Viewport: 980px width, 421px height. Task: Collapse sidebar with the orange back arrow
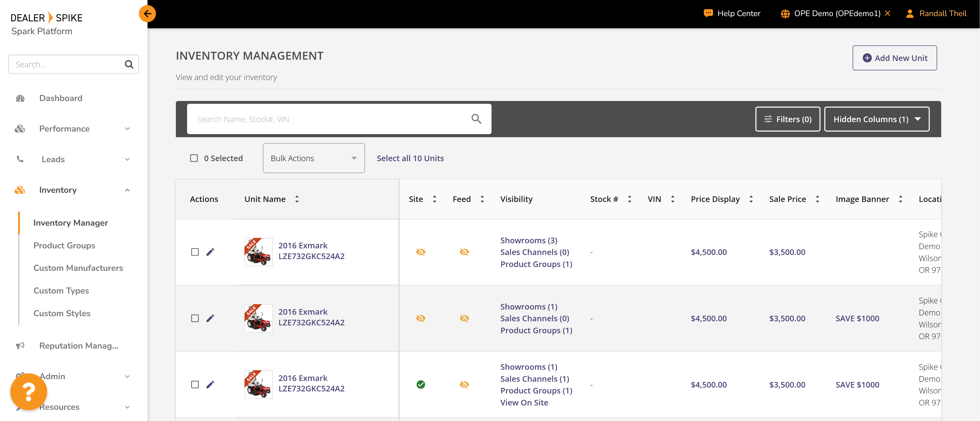147,14
